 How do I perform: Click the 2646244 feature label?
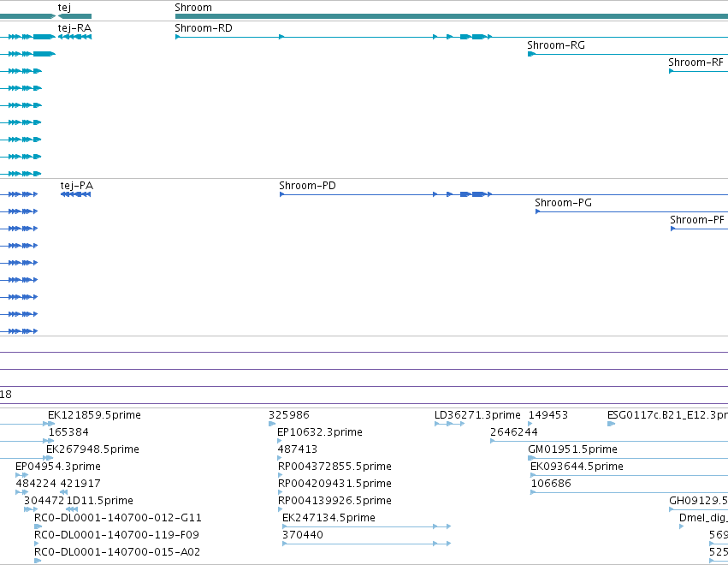pos(514,432)
